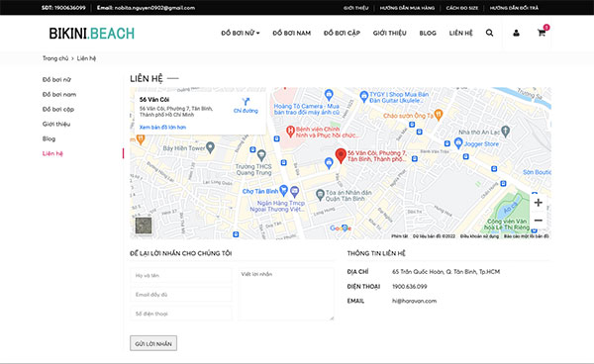
Task: Click the Công viên Văn hóa Lê Thị Riêng label
Action: tap(506, 224)
